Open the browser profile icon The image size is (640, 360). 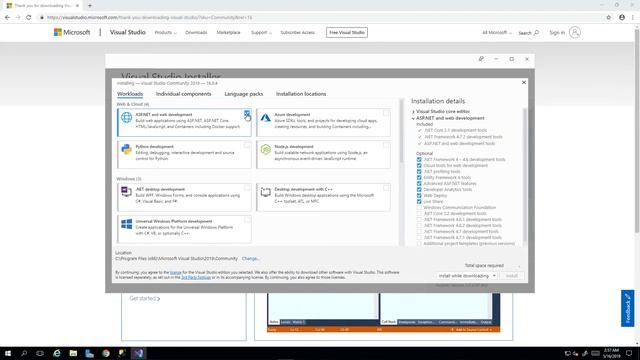point(622,18)
